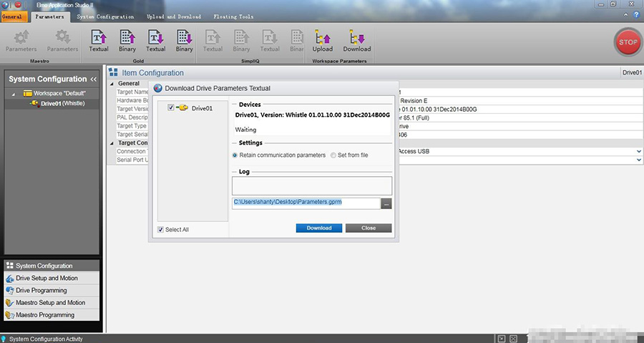Click Gold Binary download icon
Image resolution: width=644 pixels, height=343 pixels.
tap(184, 38)
